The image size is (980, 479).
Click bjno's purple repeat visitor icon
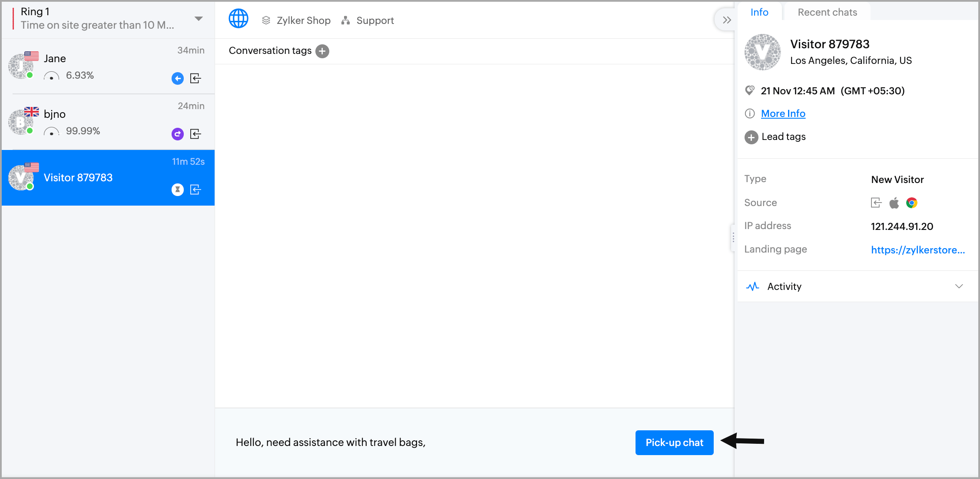pos(178,134)
